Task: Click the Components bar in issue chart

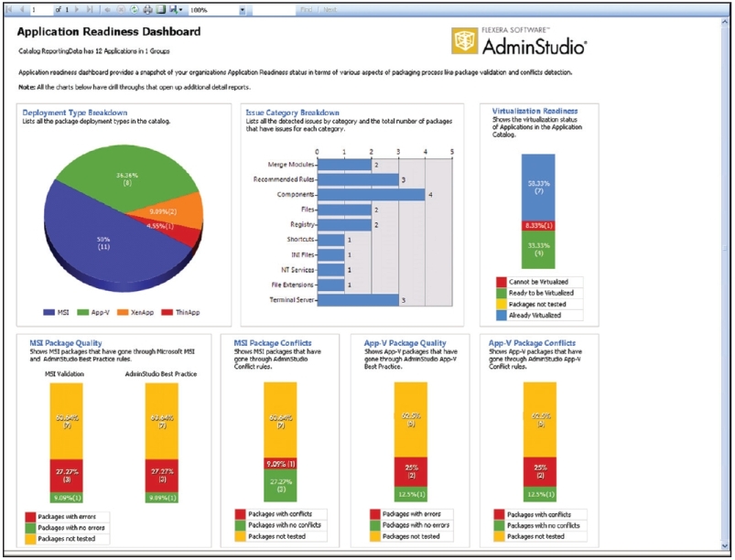Action: tap(371, 194)
